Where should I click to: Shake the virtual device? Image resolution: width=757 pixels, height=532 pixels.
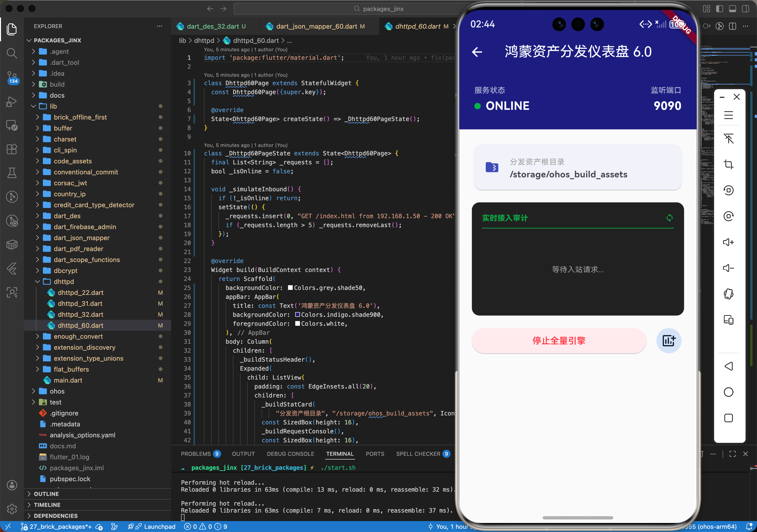(x=729, y=294)
